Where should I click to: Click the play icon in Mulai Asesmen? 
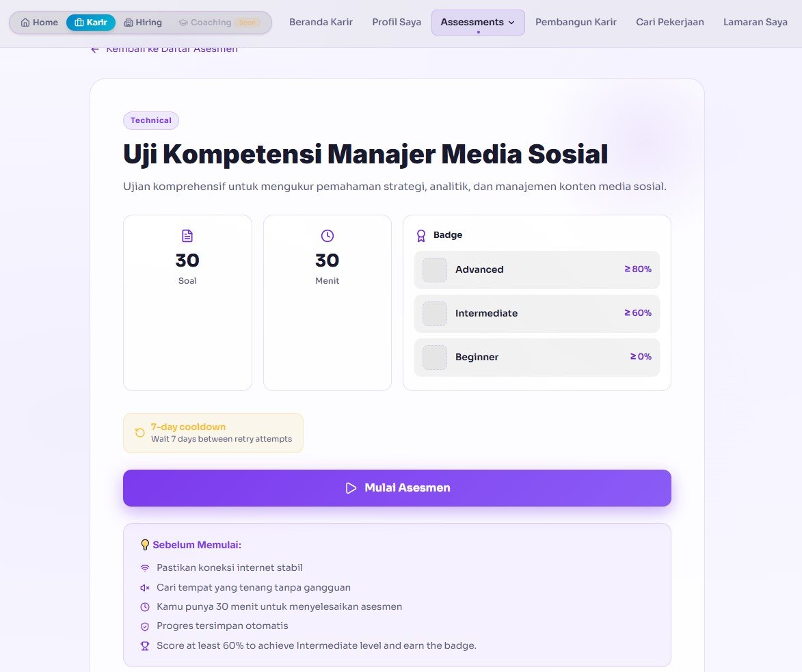click(351, 488)
